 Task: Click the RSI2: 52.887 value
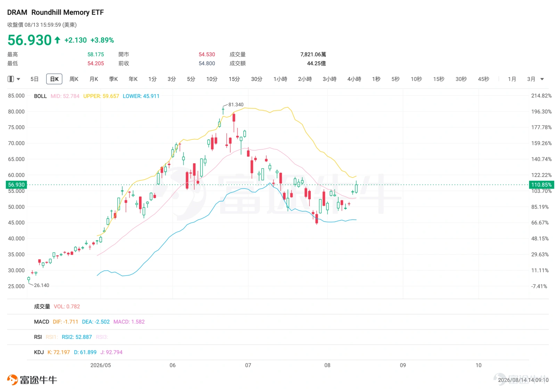click(x=77, y=337)
